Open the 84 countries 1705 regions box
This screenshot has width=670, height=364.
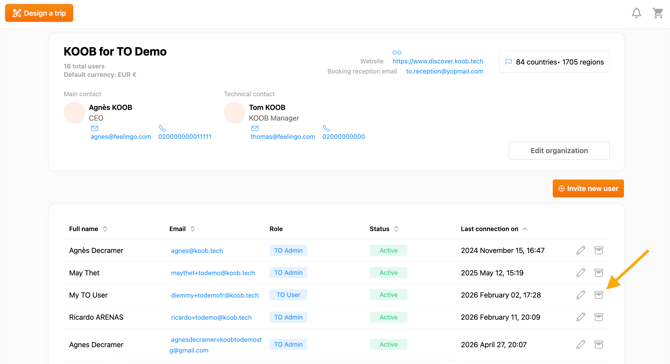554,62
